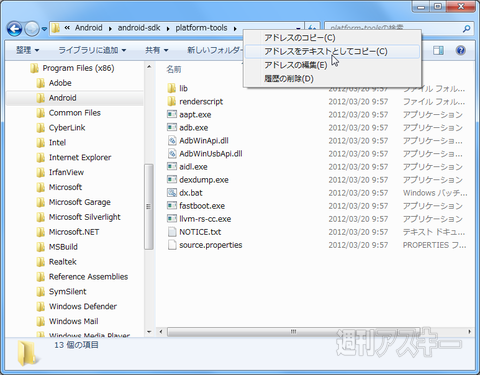
Task: Click the NOTICE.txt file icon
Action: [172, 232]
